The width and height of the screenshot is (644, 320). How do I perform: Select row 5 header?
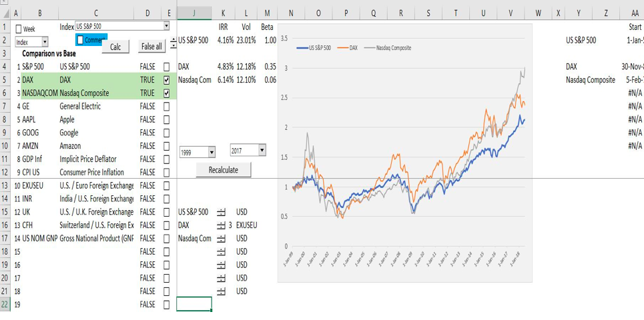pyautogui.click(x=5, y=80)
